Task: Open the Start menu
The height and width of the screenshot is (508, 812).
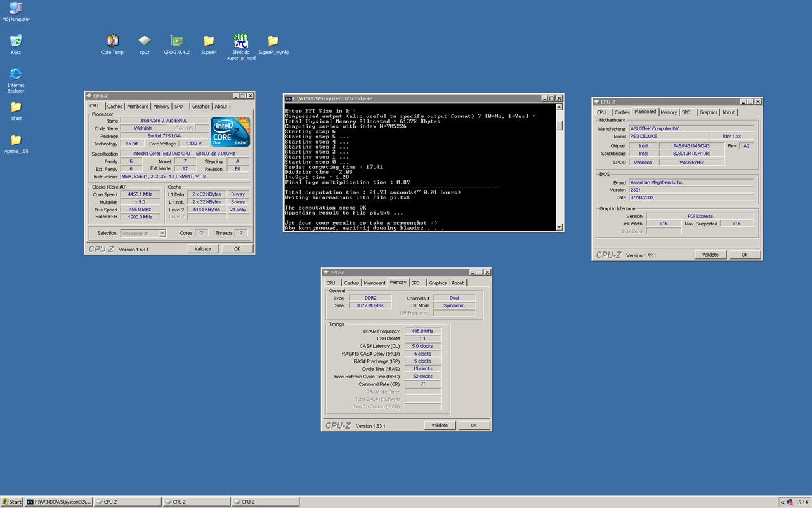Action: pos(12,502)
